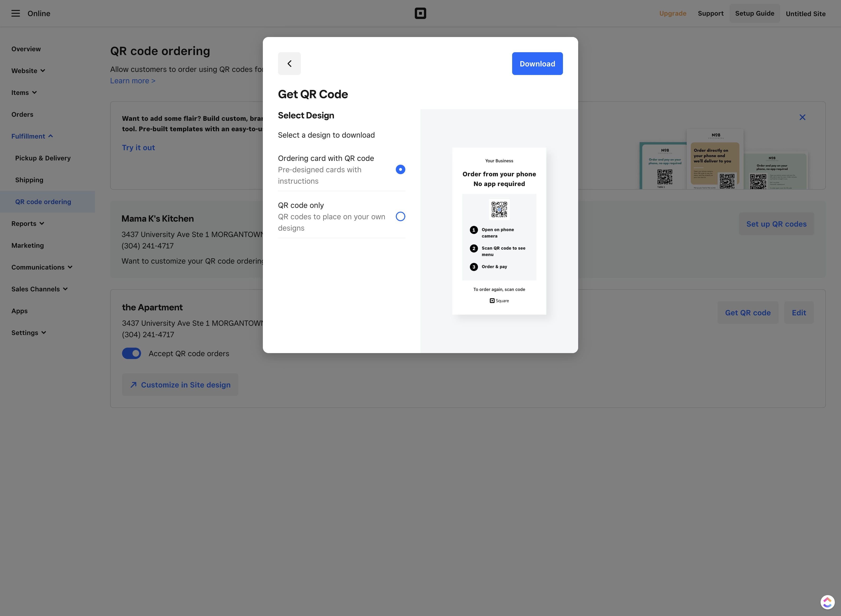Select Ordering card with QR code option
Viewport: 841px width, 616px height.
(400, 170)
